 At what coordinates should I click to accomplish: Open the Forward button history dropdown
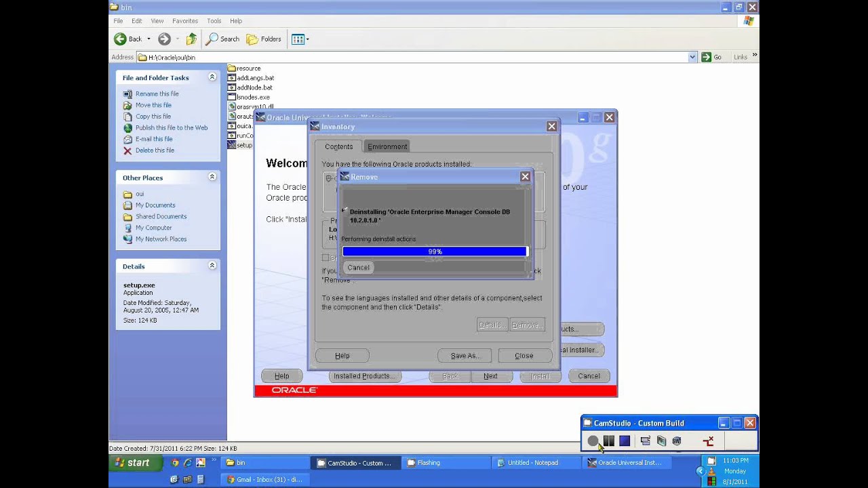point(178,39)
